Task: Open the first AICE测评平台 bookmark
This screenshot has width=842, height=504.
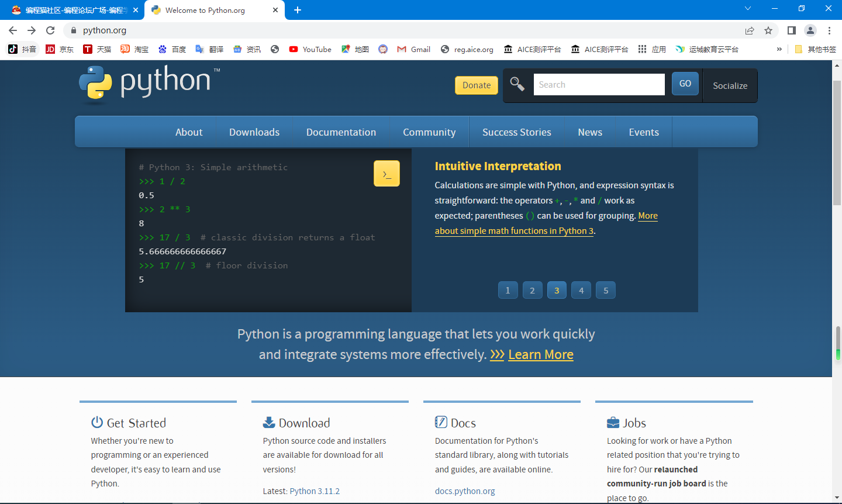Action: tap(532, 49)
